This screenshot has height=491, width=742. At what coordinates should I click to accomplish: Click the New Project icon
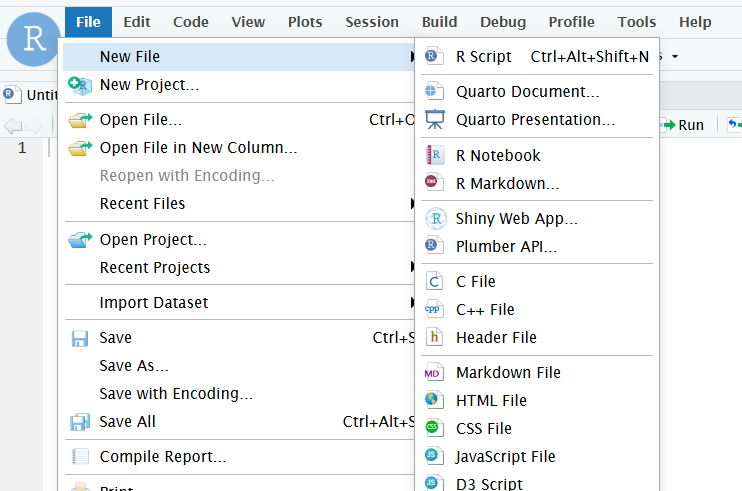pos(80,85)
